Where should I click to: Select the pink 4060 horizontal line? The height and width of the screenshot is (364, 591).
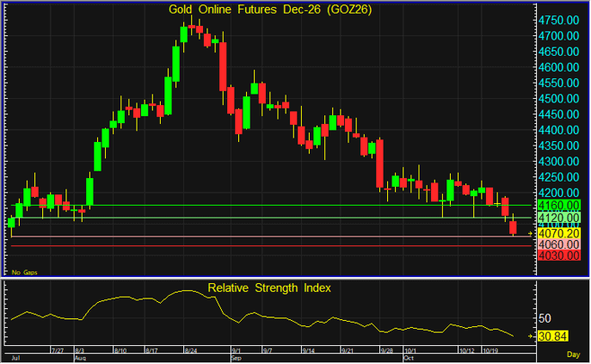point(271,237)
